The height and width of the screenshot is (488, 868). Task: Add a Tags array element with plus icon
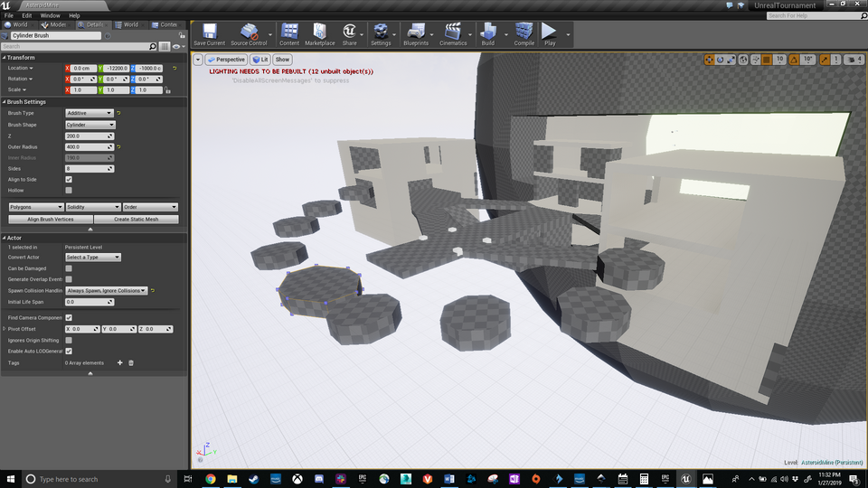119,363
